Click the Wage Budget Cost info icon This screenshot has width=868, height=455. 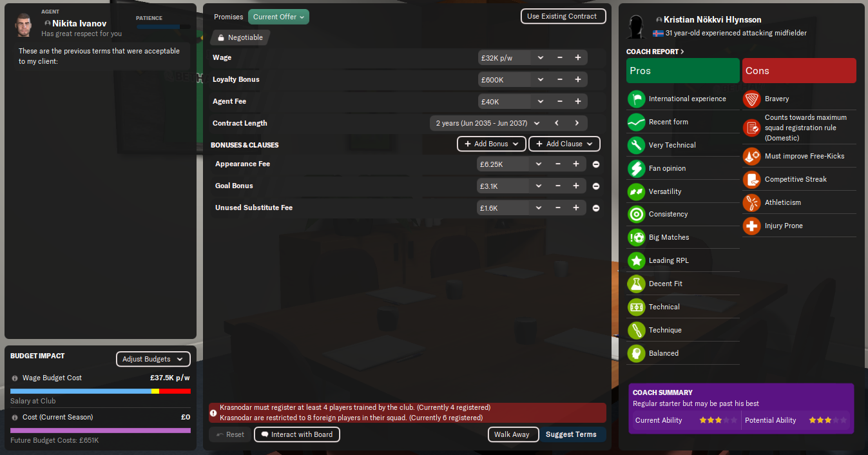[15, 378]
